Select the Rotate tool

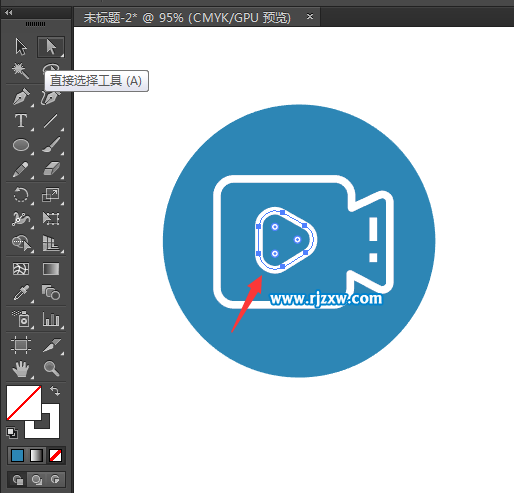[x=21, y=195]
